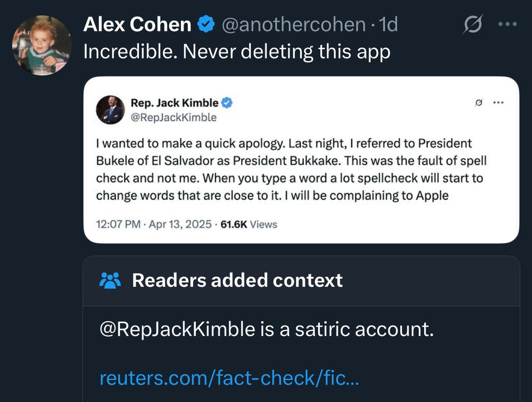Open the reuters.com fact-check link
The image size is (532, 402).
coord(229,379)
